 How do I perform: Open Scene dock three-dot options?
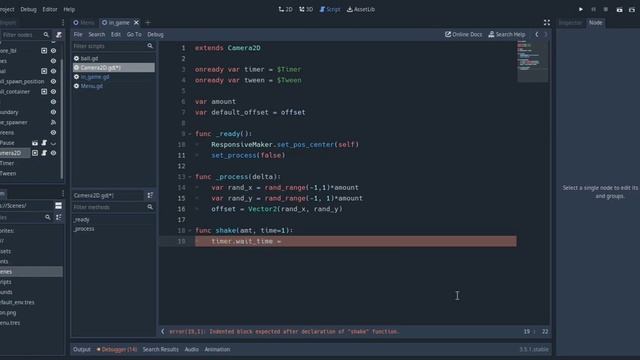coord(62,22)
